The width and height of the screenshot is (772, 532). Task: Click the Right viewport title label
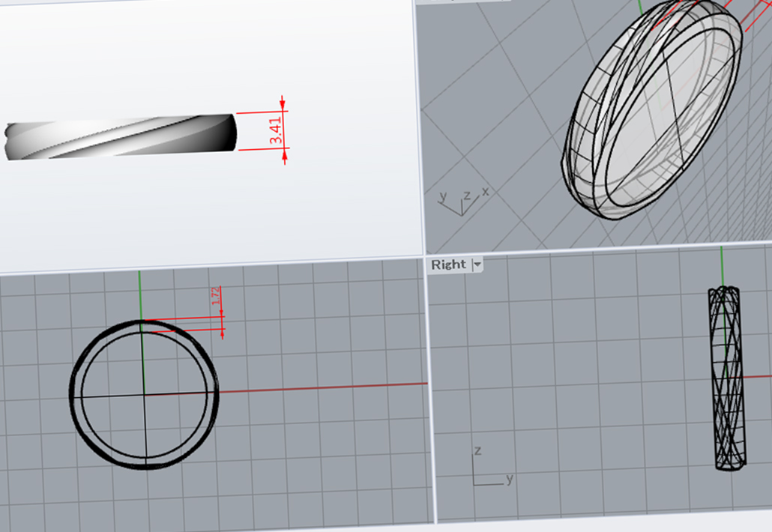448,265
